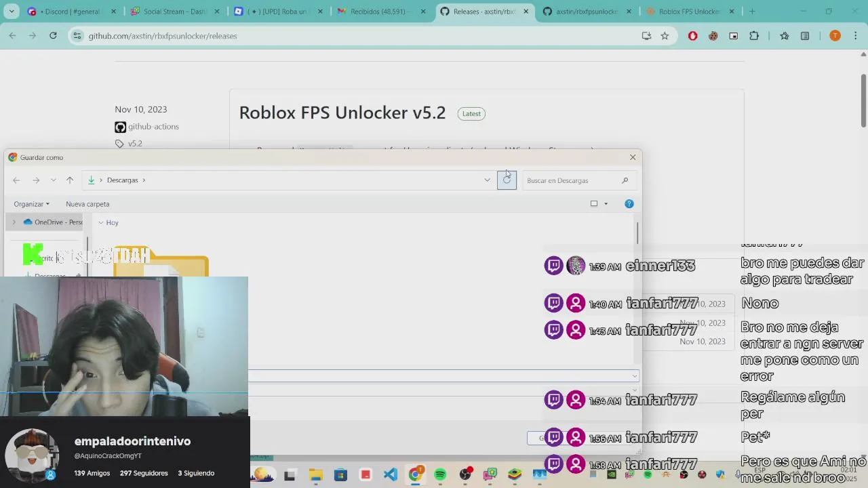
Task: View site information icon in address bar
Action: pyautogui.click(x=77, y=36)
